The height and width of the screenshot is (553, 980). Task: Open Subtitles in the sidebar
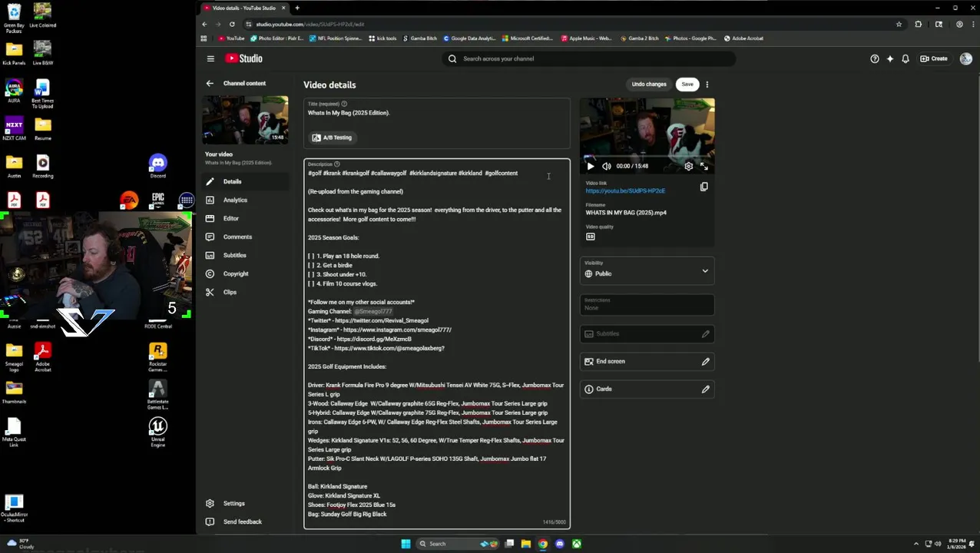tap(246, 255)
